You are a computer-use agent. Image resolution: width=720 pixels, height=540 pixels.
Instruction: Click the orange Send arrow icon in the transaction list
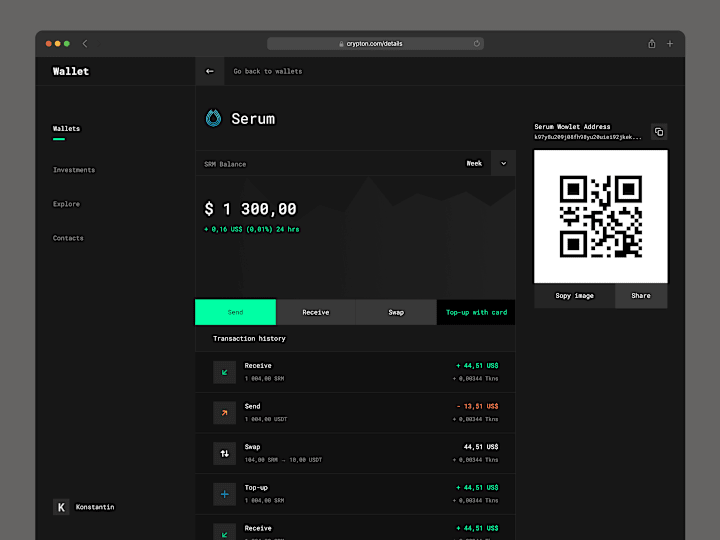tap(225, 413)
